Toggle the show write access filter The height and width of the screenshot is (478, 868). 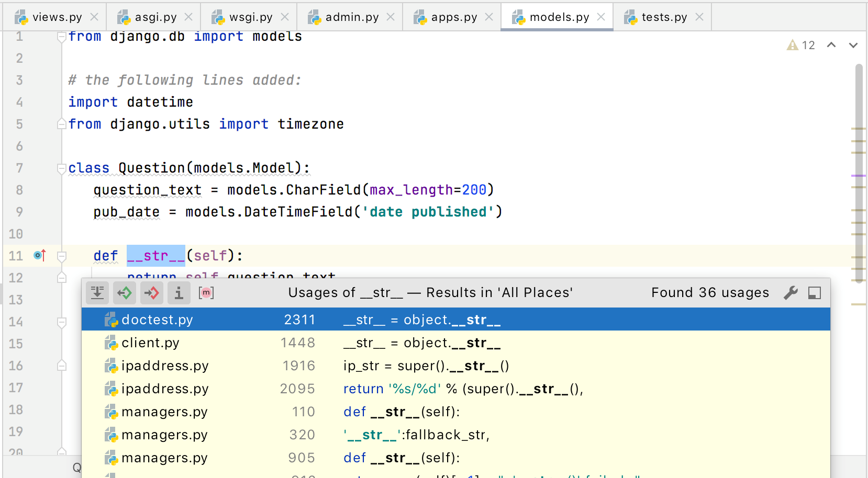152,293
